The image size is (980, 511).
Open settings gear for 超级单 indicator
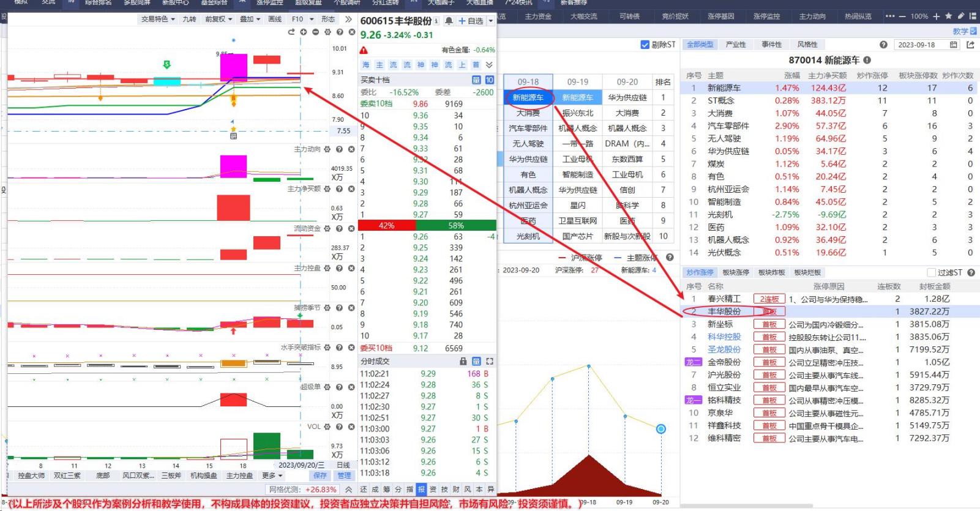tap(327, 387)
